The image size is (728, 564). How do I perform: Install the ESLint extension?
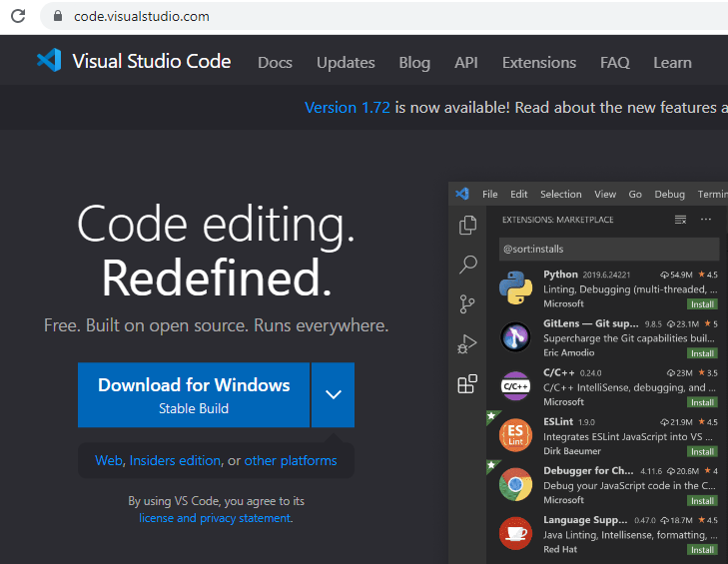(702, 451)
